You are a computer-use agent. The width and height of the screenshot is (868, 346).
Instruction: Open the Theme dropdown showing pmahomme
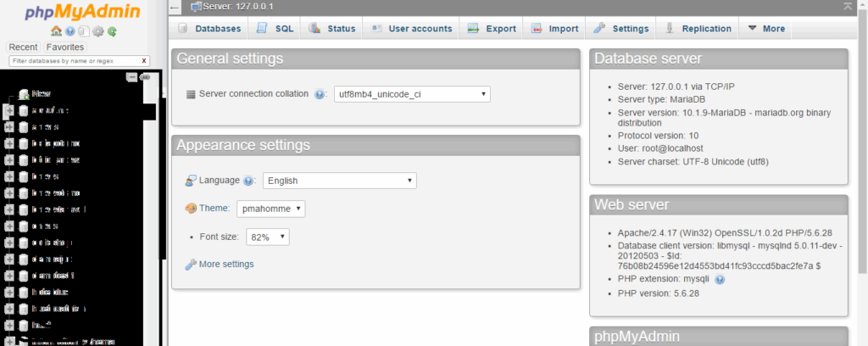(x=270, y=209)
